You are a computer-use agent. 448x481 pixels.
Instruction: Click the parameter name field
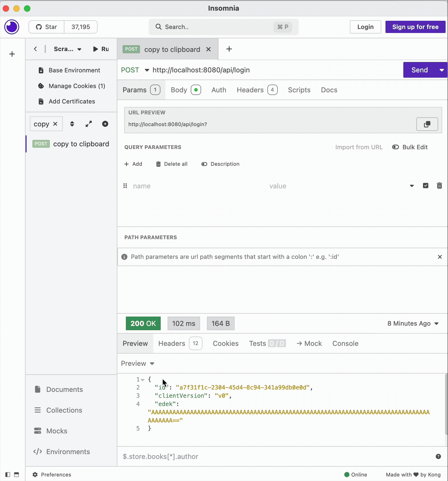(198, 186)
